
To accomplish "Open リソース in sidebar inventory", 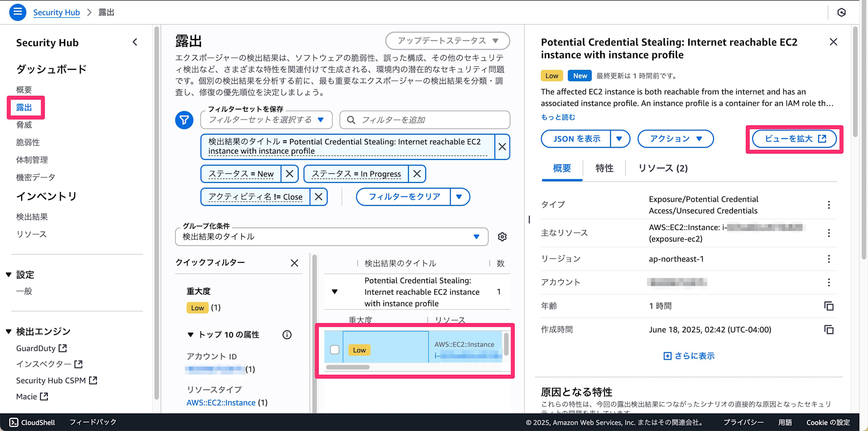I will click(31, 234).
